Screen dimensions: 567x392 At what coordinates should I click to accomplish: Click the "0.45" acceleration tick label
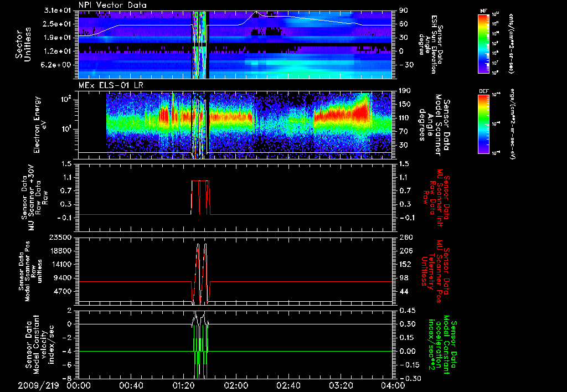408,310
